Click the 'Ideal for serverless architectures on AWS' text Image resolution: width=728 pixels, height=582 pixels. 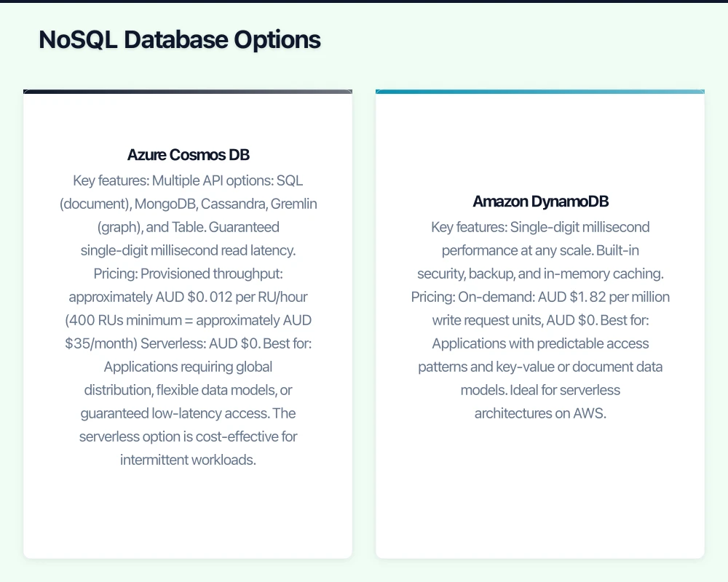click(540, 402)
